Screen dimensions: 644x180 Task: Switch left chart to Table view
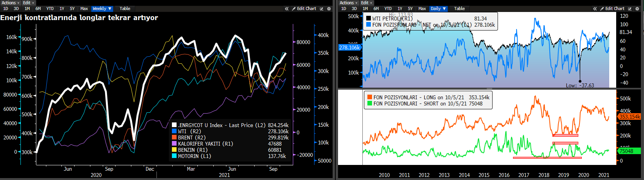pyautogui.click(x=125, y=8)
